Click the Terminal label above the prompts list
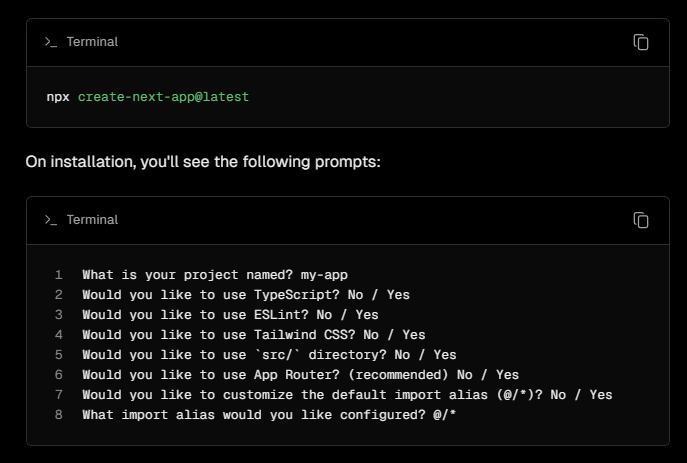The height and width of the screenshot is (463, 687). (92, 220)
